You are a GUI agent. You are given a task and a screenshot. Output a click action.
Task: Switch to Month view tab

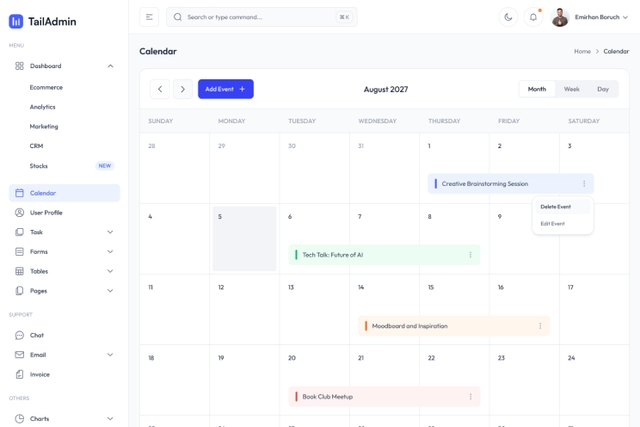tap(537, 89)
